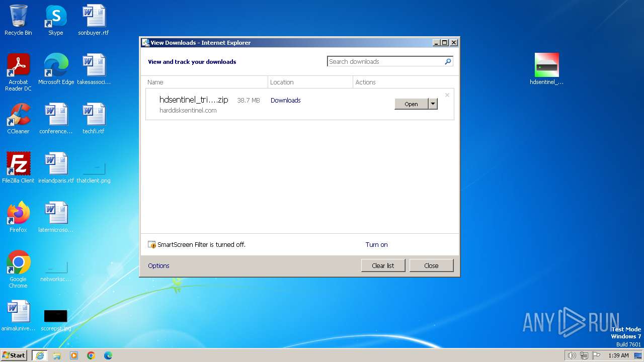Viewport: 644px width, 362px height.
Task: Open Acrobat Reader DC desktop shortcut
Action: coord(18,72)
